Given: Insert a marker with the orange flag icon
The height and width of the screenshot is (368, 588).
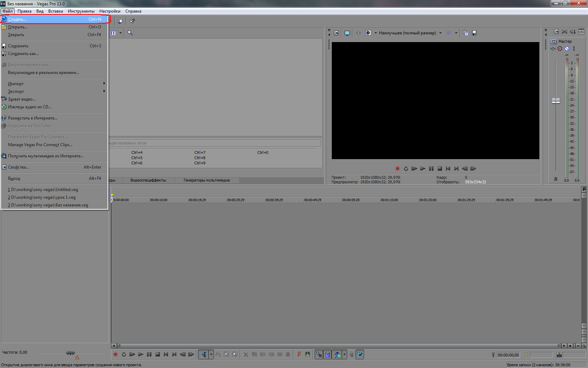Looking at the screenshot, I should pos(299,354).
